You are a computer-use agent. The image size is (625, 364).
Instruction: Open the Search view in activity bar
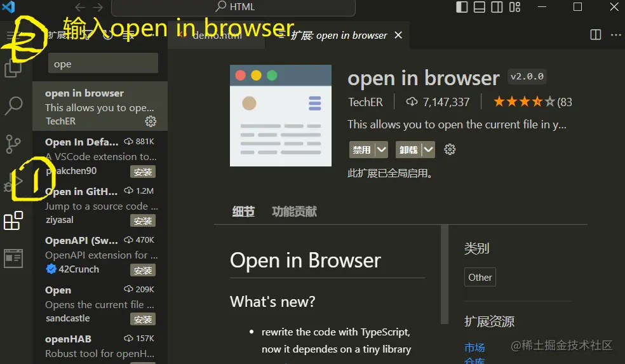13,105
